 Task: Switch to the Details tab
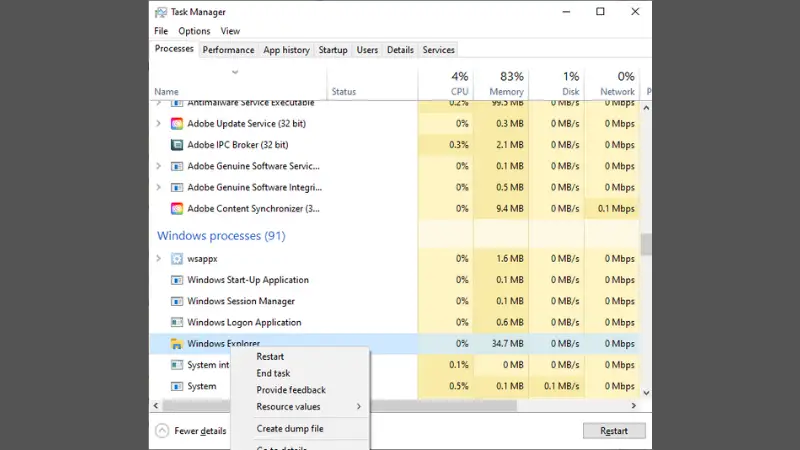(400, 50)
